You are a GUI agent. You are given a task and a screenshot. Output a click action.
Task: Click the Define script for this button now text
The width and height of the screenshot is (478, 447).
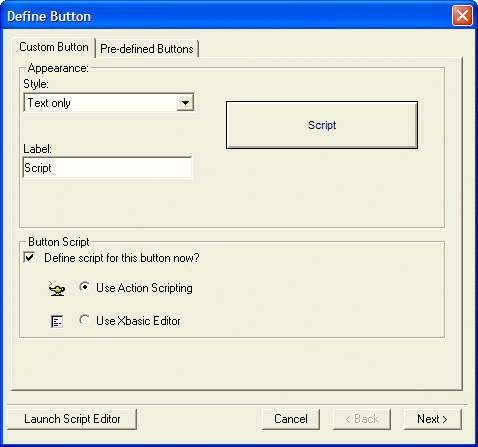click(x=122, y=258)
